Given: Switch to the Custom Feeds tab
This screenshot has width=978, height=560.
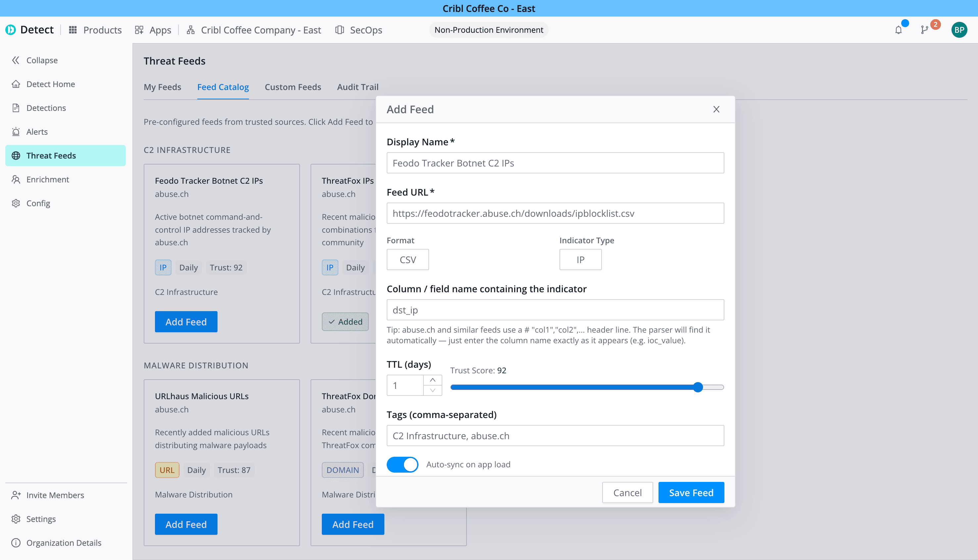Looking at the screenshot, I should (x=293, y=87).
